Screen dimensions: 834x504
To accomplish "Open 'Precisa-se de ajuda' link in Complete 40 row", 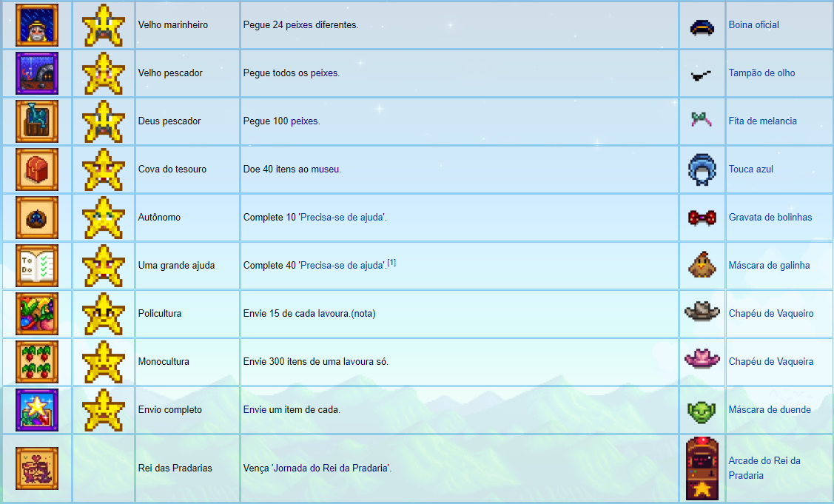I will point(341,266).
